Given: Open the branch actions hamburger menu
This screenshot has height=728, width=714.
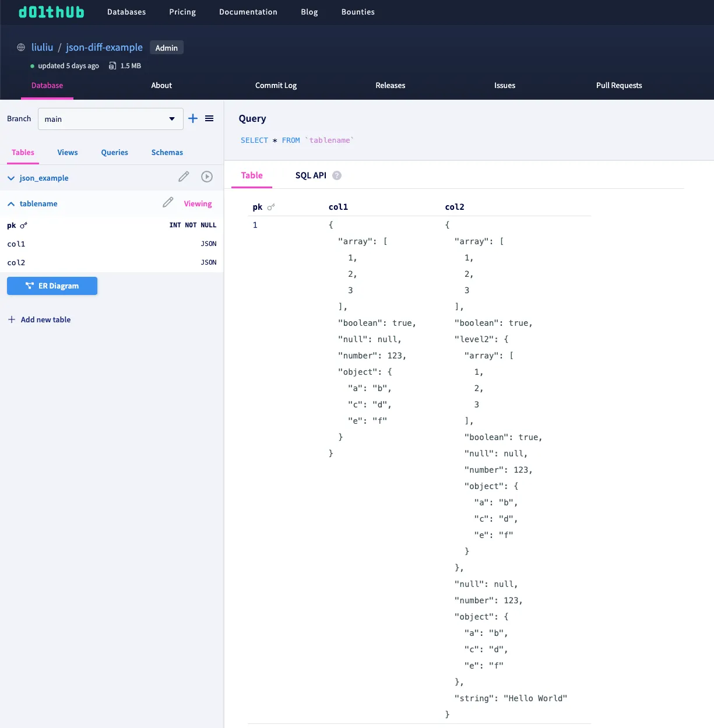Looking at the screenshot, I should pos(210,118).
